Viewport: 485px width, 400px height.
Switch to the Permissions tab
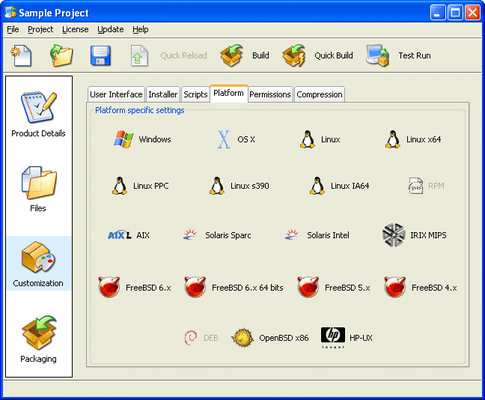pos(270,94)
